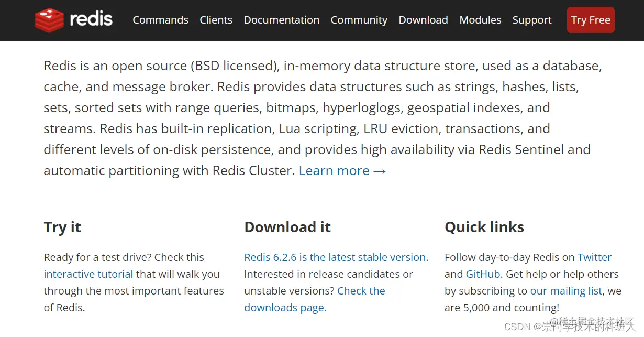The image size is (644, 337).
Task: Click the our mailing list link
Action: pyautogui.click(x=566, y=291)
